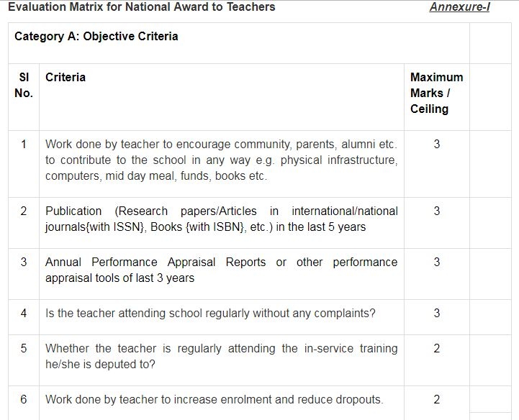
Task: Click the increase enrolment criteria text
Action: click(214, 399)
